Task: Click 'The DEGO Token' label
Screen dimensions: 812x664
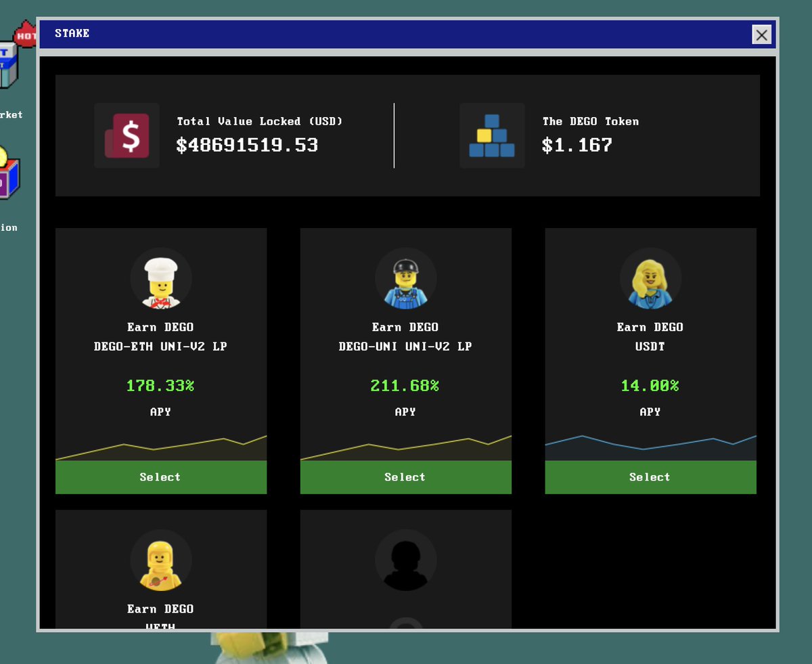Action: tap(591, 121)
